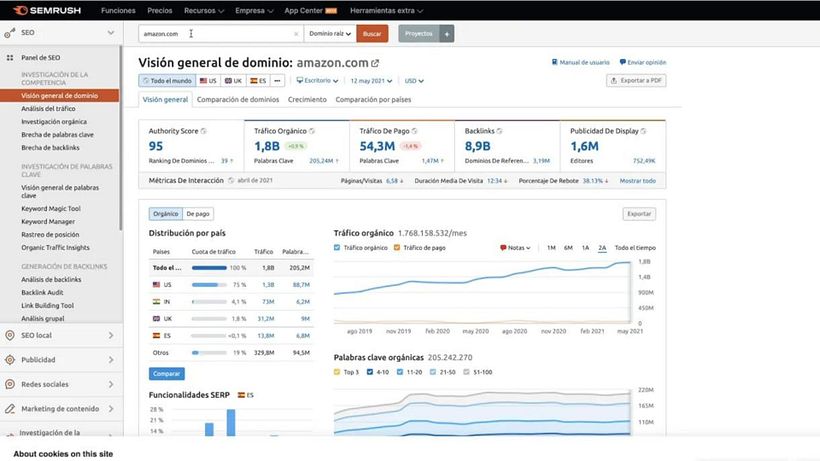Open the USD currency dropdown
Image resolution: width=820 pixels, height=461 pixels.
pos(414,81)
